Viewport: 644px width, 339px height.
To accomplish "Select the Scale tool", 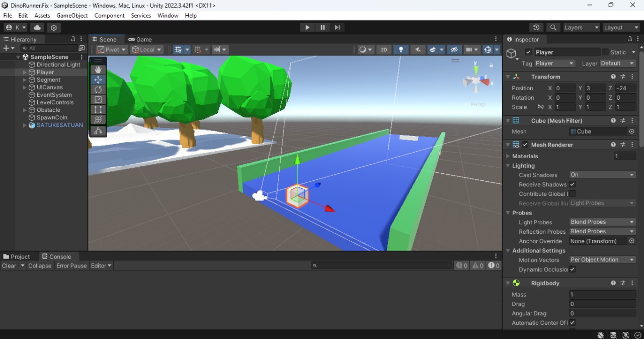I will pos(98,100).
